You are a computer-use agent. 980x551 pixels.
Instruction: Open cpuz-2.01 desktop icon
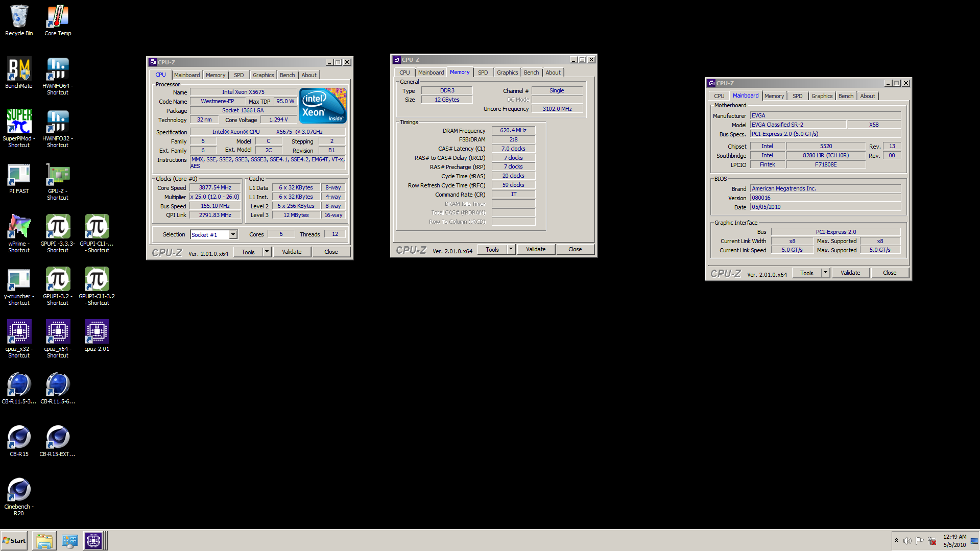97,336
